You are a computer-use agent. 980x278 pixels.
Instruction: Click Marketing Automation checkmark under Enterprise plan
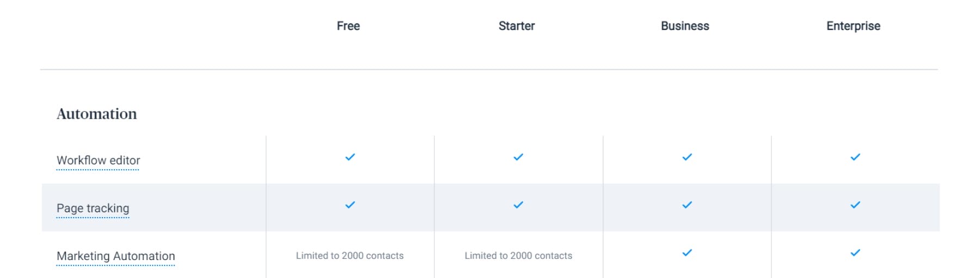[x=855, y=253]
